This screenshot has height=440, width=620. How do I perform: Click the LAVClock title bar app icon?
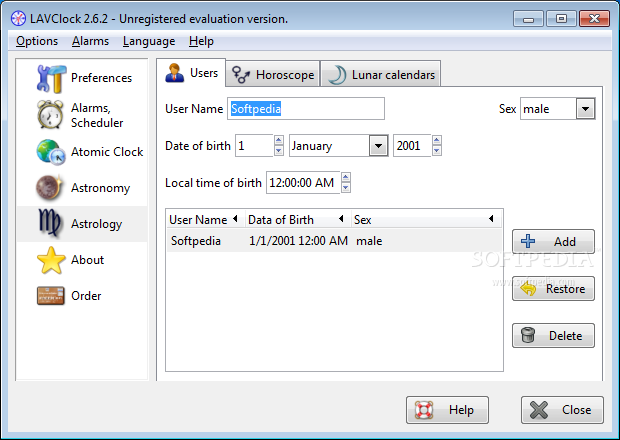[18, 19]
